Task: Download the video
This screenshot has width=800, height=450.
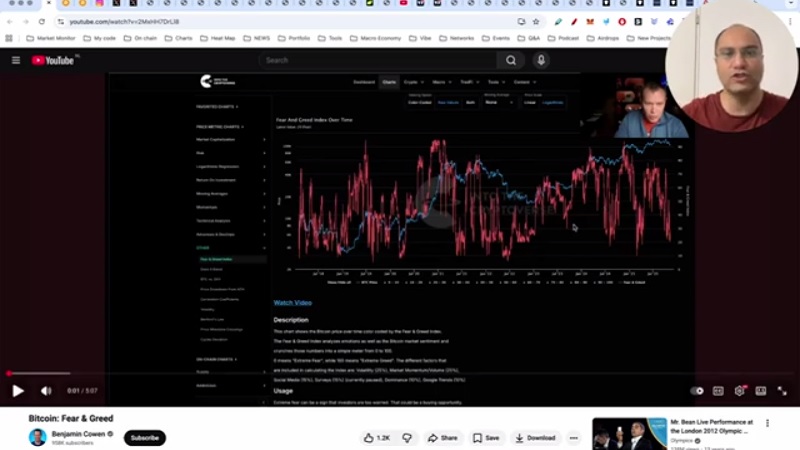Action: (534, 438)
